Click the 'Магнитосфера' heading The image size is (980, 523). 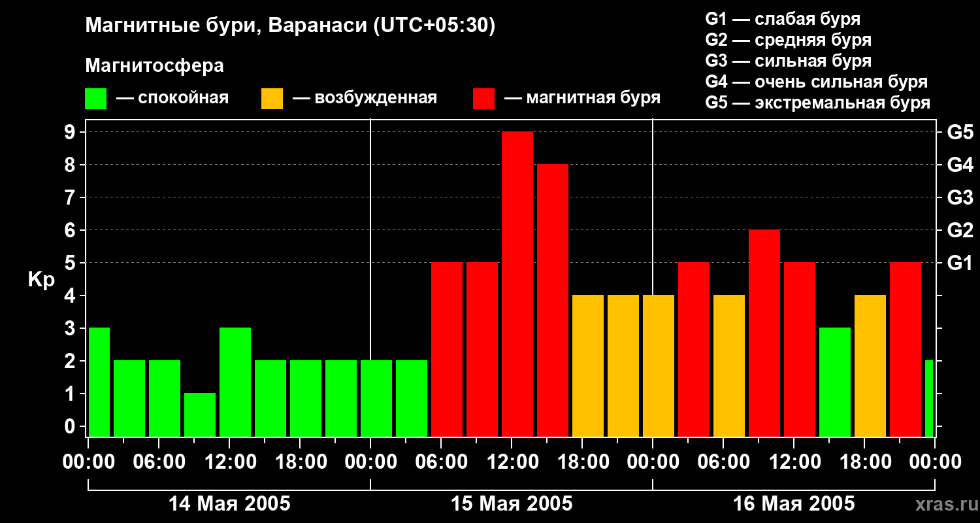point(155,66)
